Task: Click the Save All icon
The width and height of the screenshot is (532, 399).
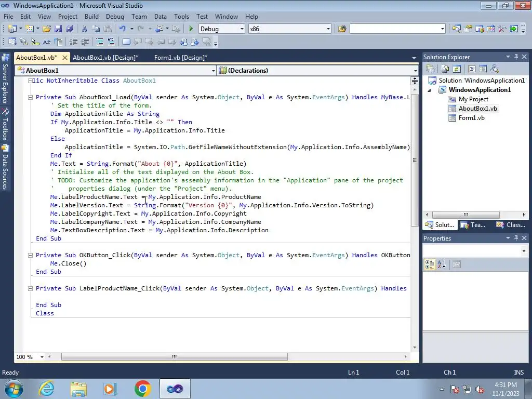Action: pos(70,29)
